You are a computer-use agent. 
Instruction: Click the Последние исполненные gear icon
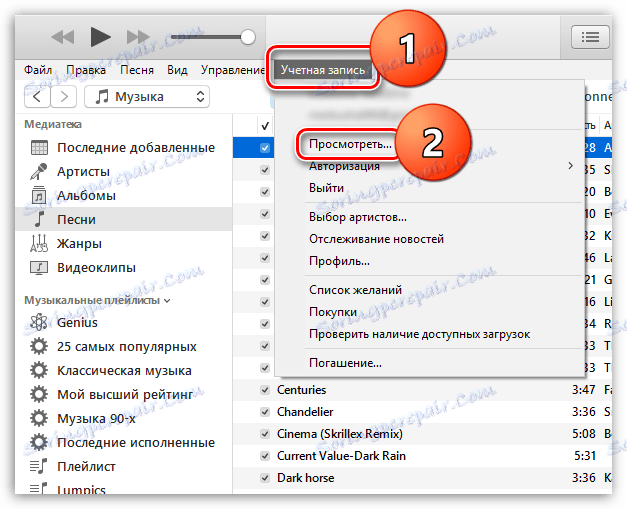coord(39,442)
